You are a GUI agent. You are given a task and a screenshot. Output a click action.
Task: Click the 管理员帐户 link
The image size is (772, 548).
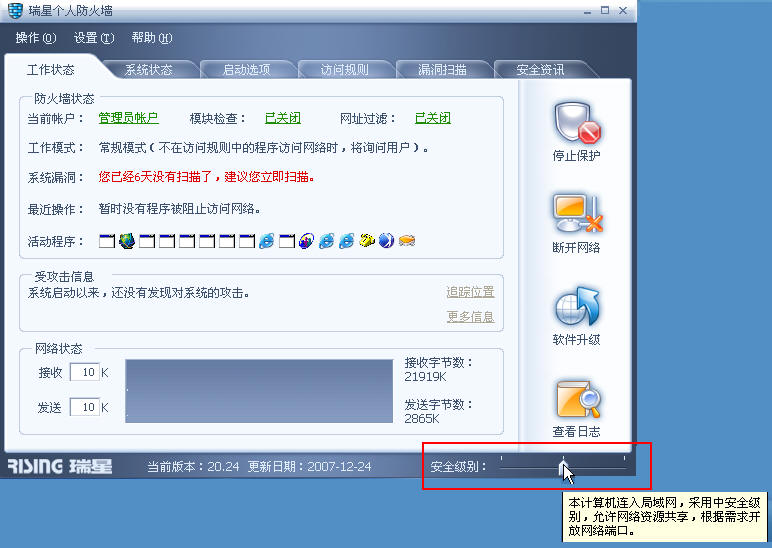128,118
